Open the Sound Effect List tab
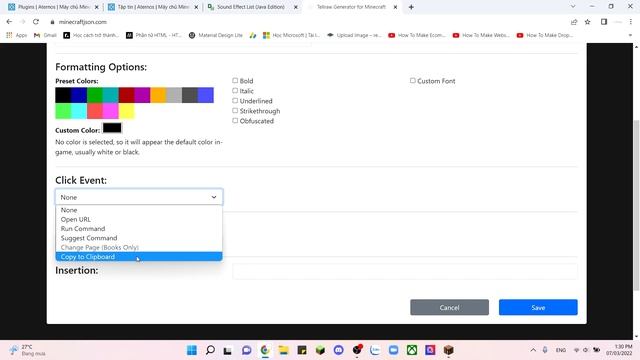 252,7
